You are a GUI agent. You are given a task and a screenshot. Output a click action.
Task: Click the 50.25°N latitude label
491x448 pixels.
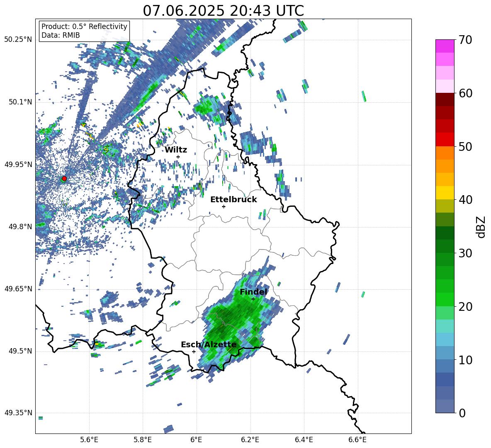18,40
